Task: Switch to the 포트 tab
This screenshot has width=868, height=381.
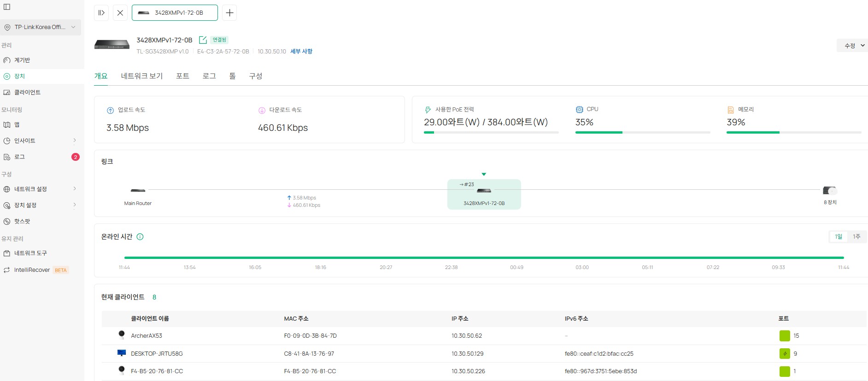Action: click(182, 76)
